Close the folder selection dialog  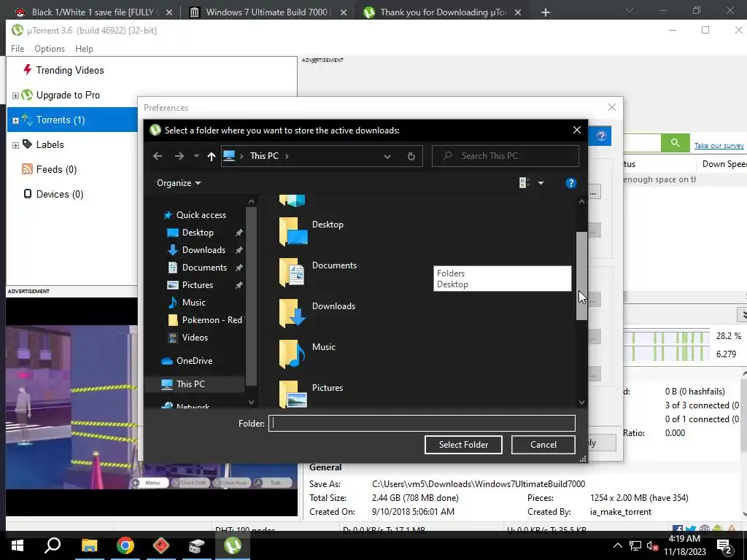pyautogui.click(x=577, y=130)
